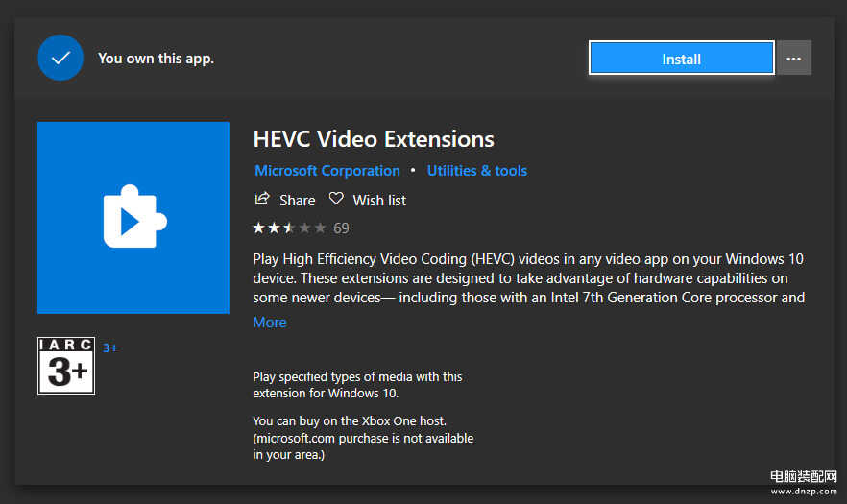Click the 'You own this app' text
847x504 pixels.
(x=157, y=59)
